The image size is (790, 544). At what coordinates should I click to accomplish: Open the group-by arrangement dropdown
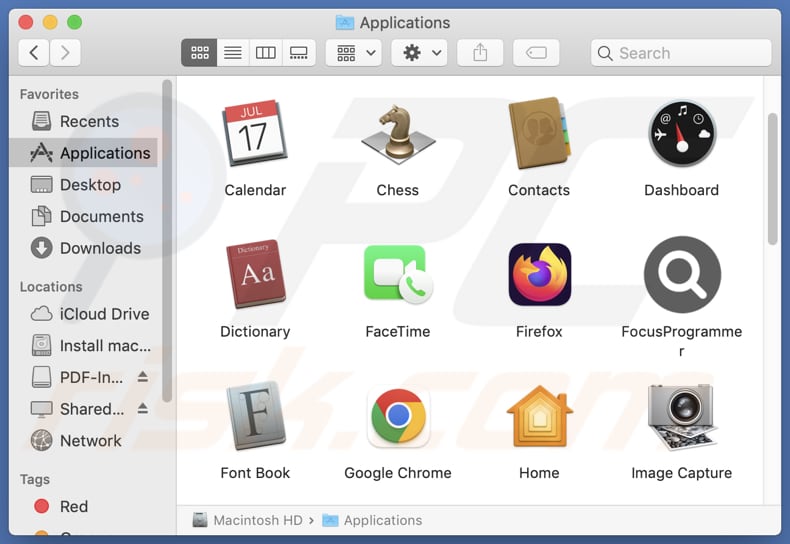(x=354, y=52)
